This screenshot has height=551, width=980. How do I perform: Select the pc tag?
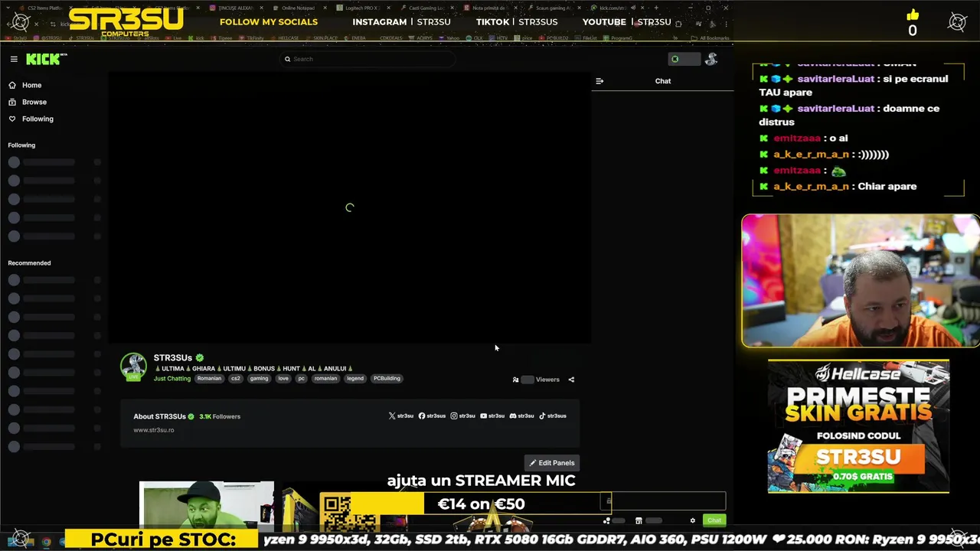click(x=302, y=378)
